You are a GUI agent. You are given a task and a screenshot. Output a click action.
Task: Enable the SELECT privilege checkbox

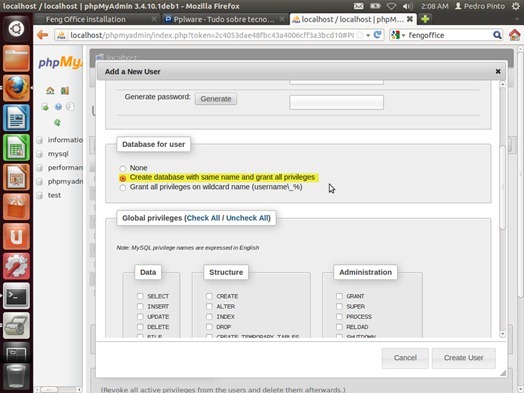[x=140, y=296]
